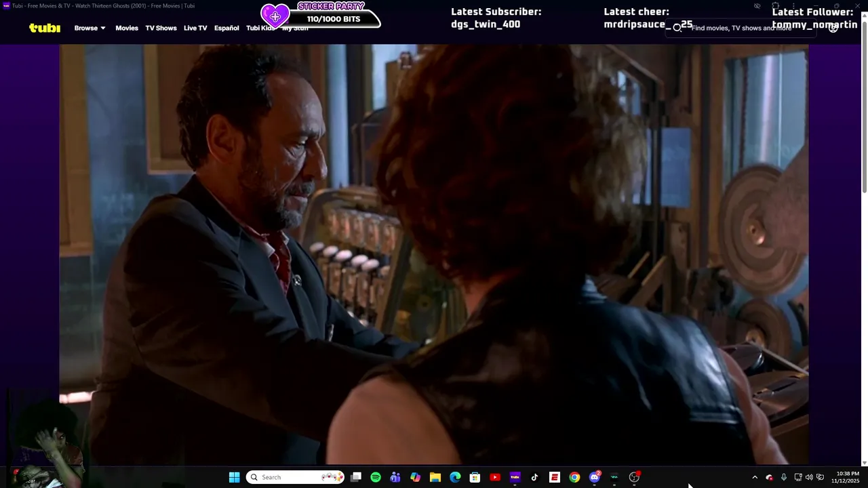Screen dimensions: 868x488
Task: Click the Tubi logo in the header
Action: (x=45, y=28)
